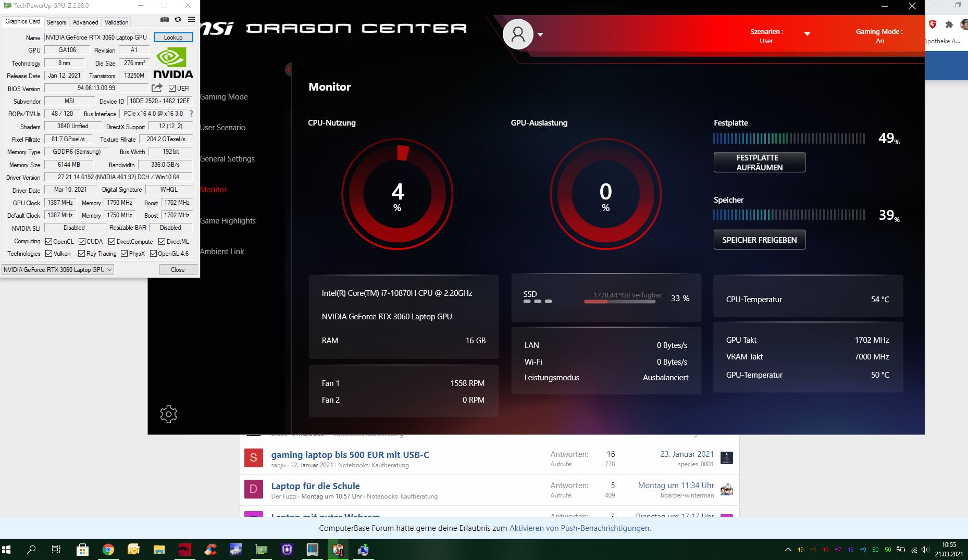
Task: Click the GPU Name text field
Action: (96, 38)
